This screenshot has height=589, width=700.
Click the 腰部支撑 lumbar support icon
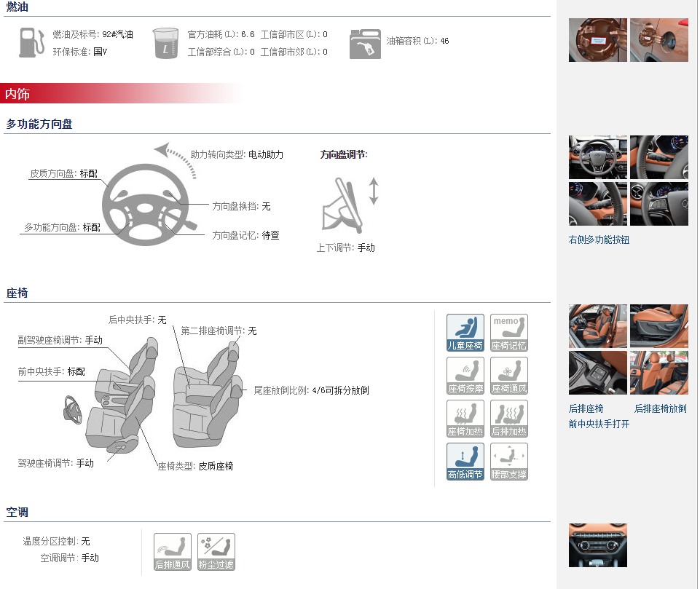509,462
